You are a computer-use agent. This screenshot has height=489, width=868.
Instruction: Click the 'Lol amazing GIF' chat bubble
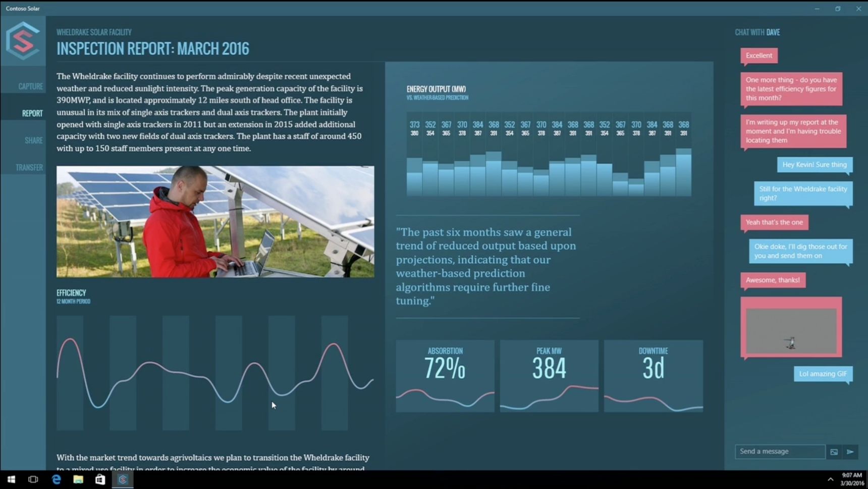(x=823, y=374)
